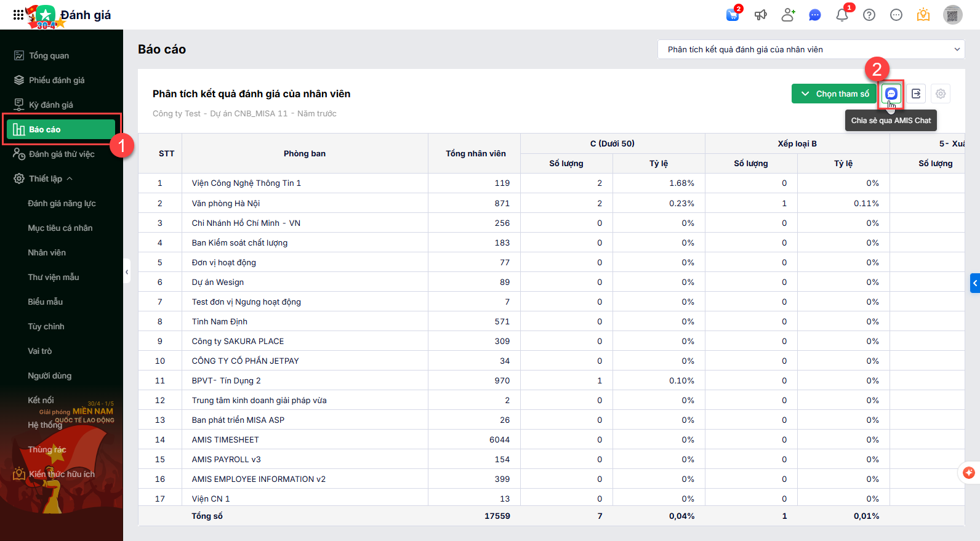Image resolution: width=980 pixels, height=541 pixels.
Task: Open the megaphone announcements icon
Action: tap(761, 15)
